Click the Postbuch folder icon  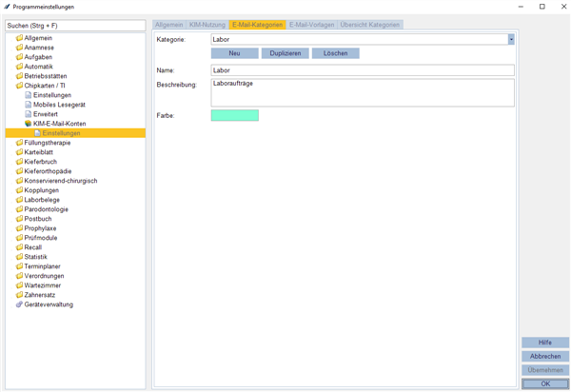[19, 219]
